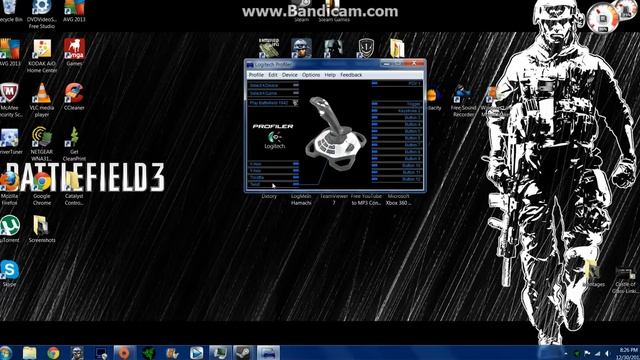Select the Button 10 assignment entry
Screen dimensions: 640x360
pyautogui.click(x=396, y=165)
